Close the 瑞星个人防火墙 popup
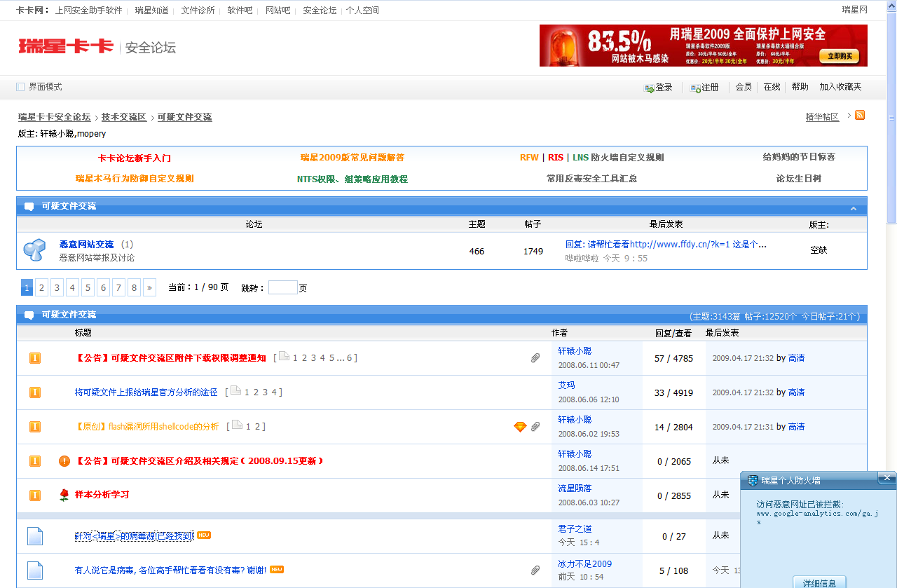897x588 pixels. point(886,478)
